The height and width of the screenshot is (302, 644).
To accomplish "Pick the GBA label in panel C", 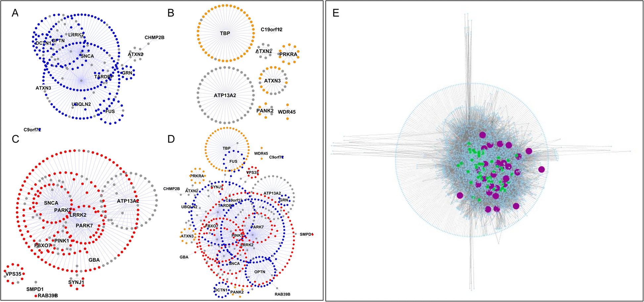I will (x=94, y=260).
